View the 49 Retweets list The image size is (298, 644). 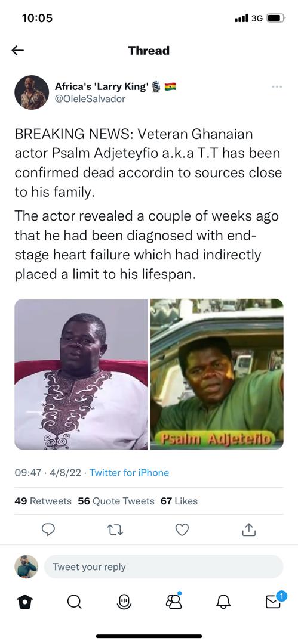point(43,501)
